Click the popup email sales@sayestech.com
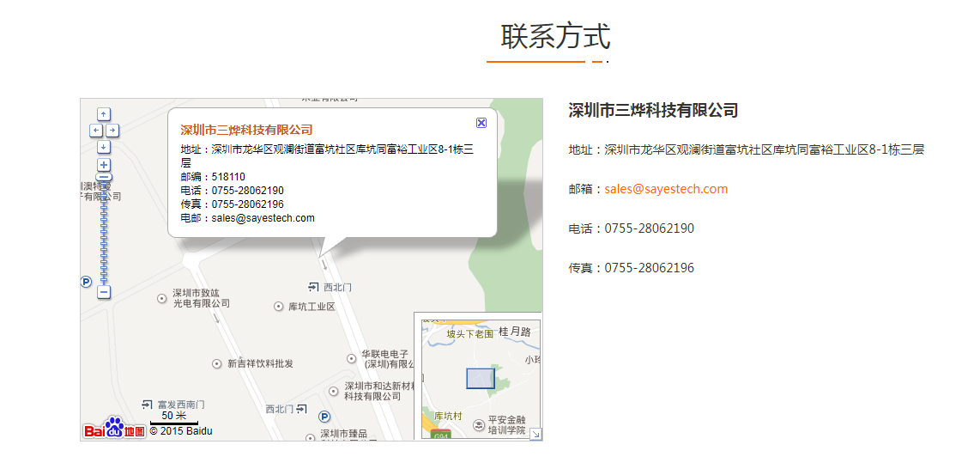The width and height of the screenshot is (980, 475). (263, 218)
